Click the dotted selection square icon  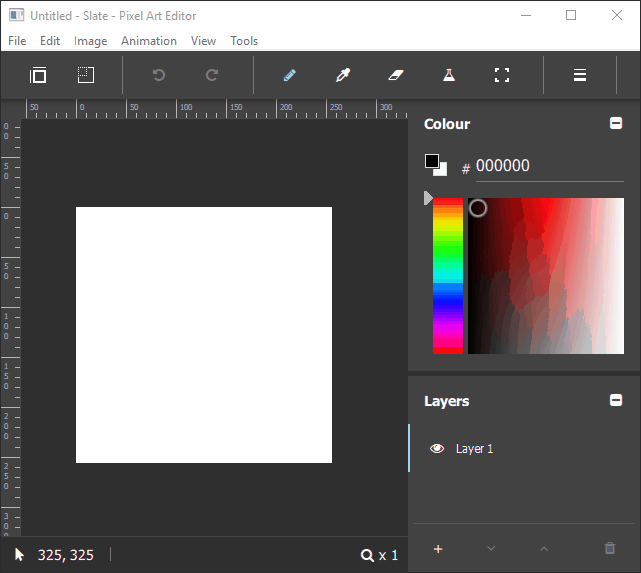(85, 75)
